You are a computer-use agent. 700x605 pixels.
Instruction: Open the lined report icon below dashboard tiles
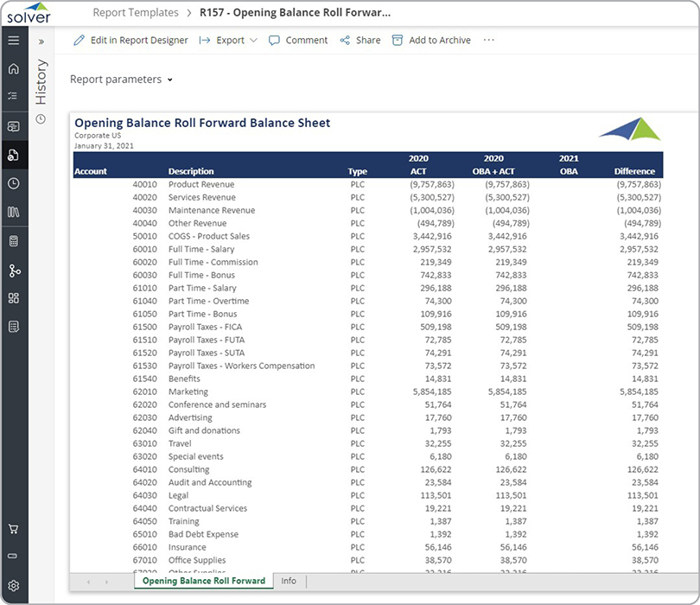click(13, 327)
